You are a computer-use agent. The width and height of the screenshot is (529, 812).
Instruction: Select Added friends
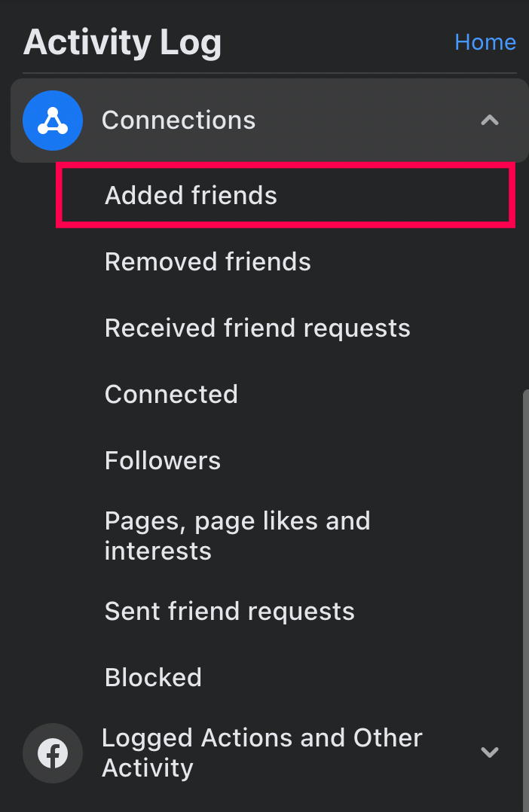[191, 195]
